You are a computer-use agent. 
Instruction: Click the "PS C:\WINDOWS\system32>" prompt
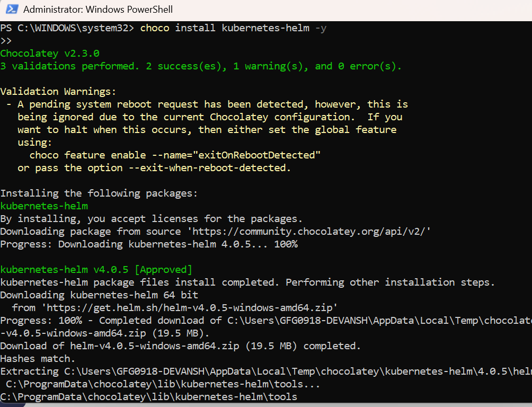(67, 28)
